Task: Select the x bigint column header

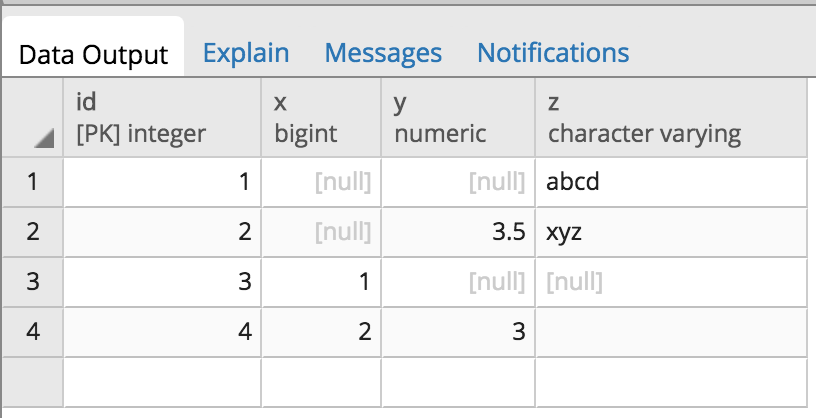Action: 321,118
